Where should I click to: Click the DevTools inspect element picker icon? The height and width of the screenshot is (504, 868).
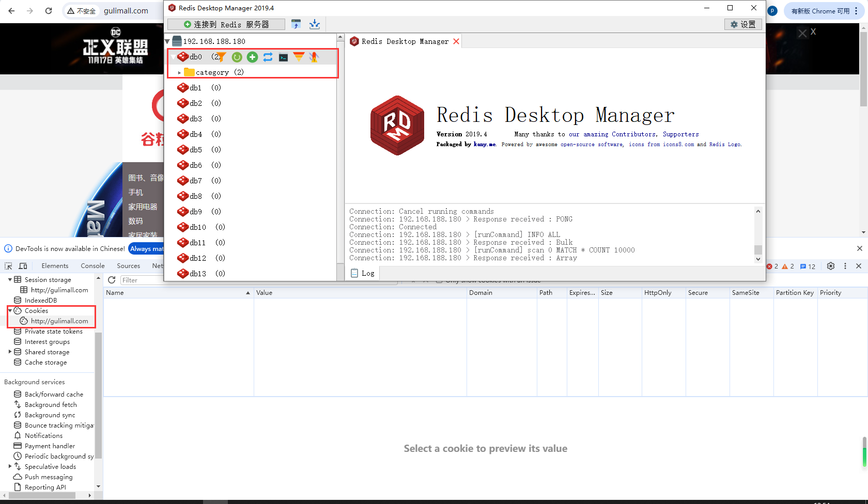(8, 266)
